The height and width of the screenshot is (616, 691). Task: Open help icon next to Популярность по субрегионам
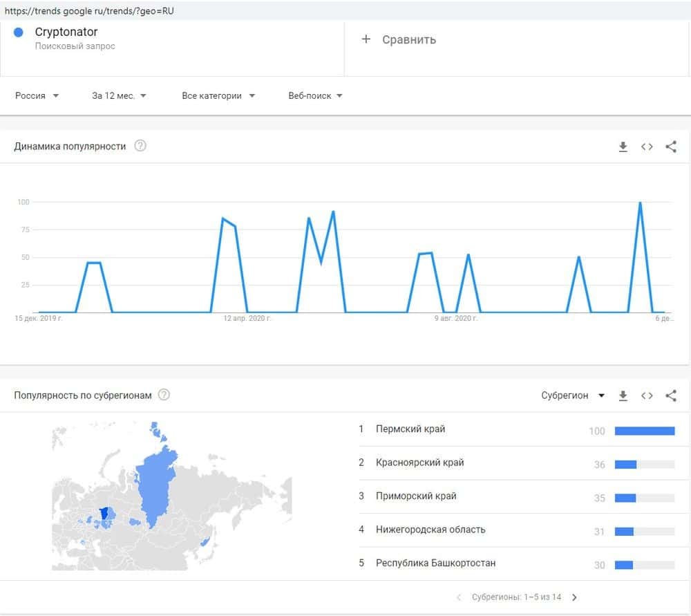pyautogui.click(x=164, y=395)
